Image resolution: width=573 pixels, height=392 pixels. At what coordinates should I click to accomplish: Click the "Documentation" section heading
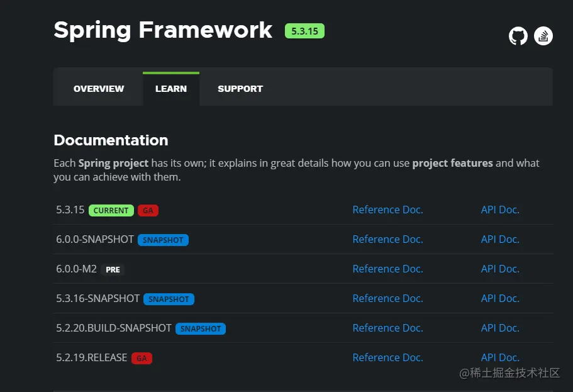pyautogui.click(x=111, y=140)
